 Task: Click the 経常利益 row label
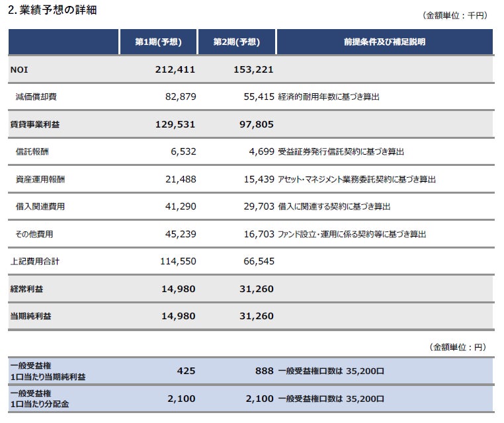26,289
